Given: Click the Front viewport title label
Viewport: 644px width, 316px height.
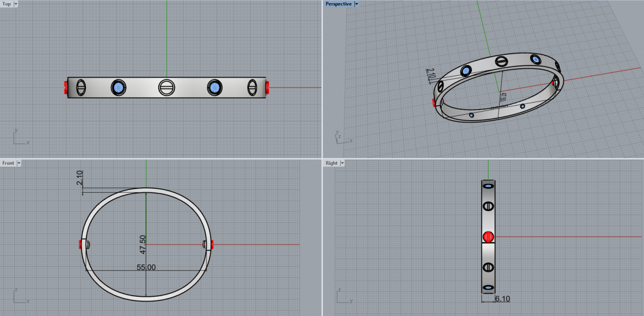Looking at the screenshot, I should point(8,163).
